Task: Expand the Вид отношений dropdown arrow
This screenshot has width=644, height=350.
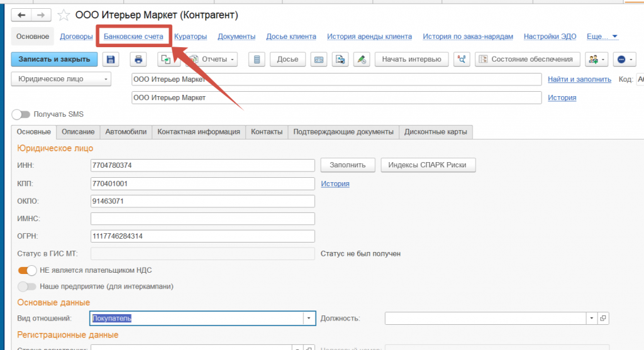Action: point(308,319)
